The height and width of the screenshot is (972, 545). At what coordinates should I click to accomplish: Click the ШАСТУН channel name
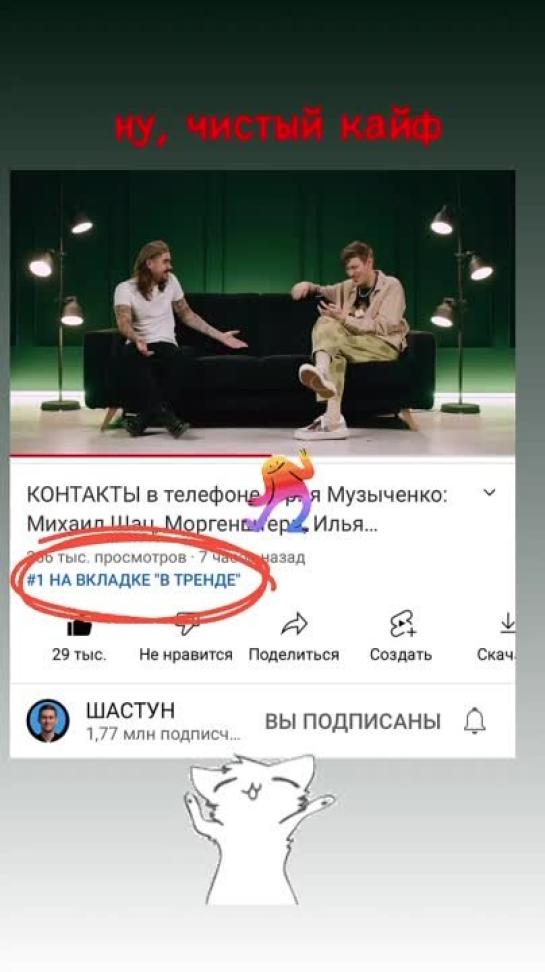click(x=130, y=710)
